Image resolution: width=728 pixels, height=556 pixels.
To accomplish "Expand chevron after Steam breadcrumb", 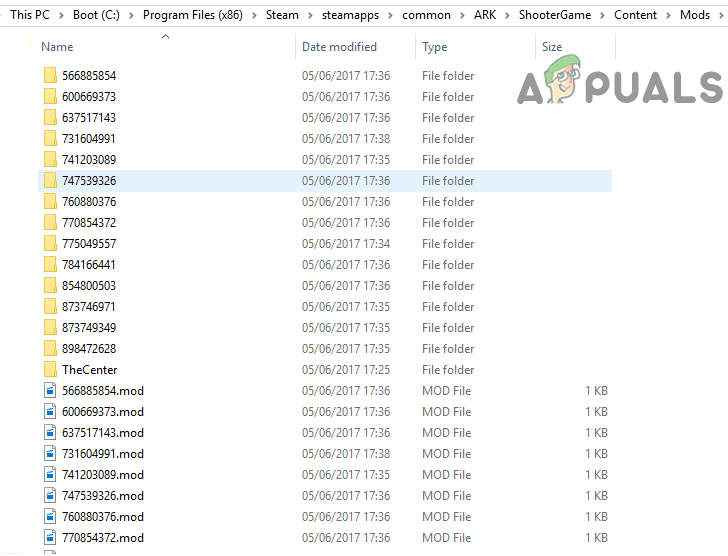I will (x=311, y=15).
